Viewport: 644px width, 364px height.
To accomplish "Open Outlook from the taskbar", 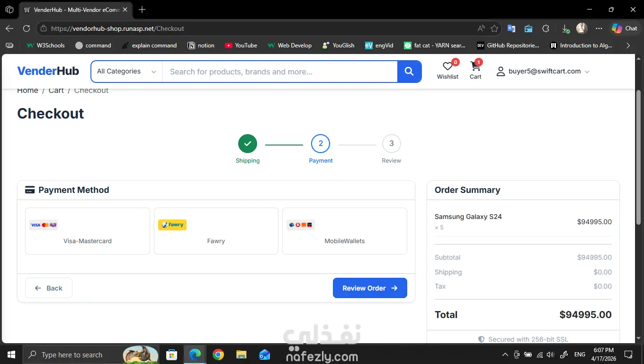I will (x=264, y=355).
